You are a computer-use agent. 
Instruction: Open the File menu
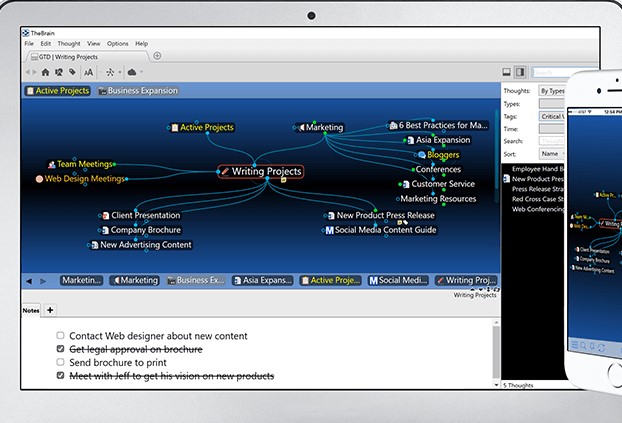[29, 44]
